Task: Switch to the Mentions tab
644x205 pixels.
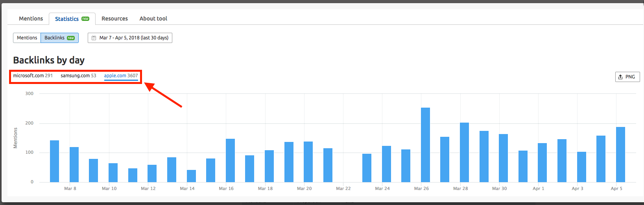Action: pos(31,19)
